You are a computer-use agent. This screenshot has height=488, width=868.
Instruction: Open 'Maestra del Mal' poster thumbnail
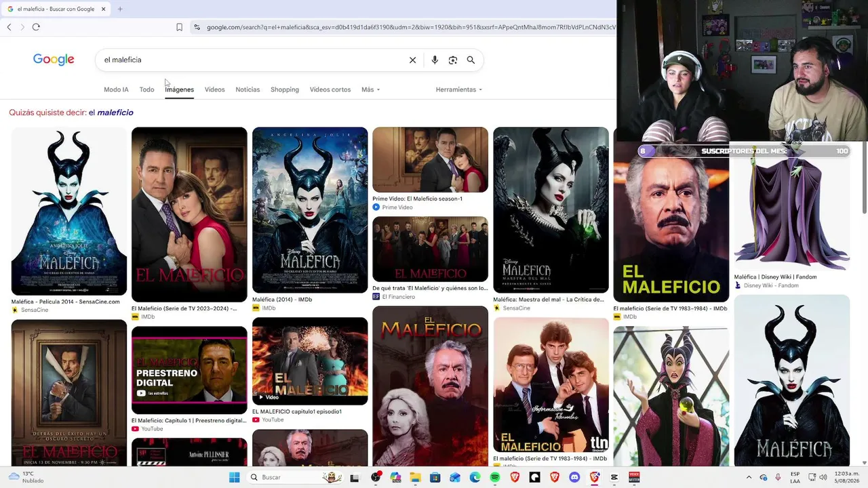[551, 210]
